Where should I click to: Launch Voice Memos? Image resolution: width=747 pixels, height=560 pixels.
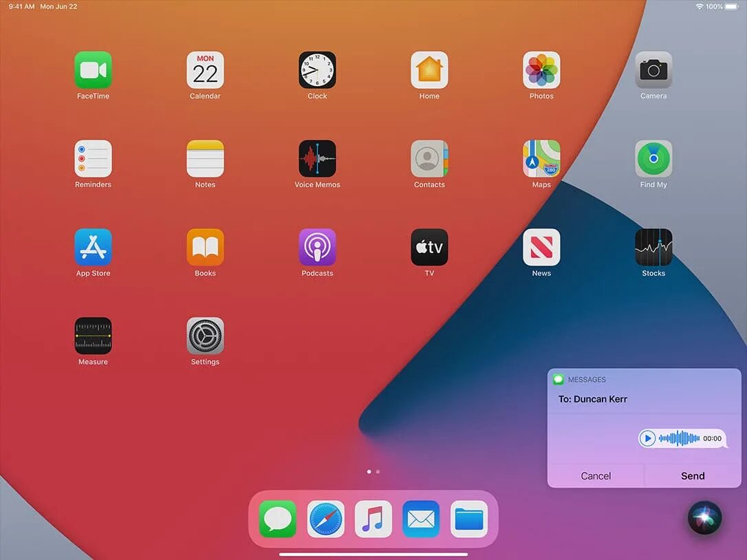pyautogui.click(x=317, y=159)
